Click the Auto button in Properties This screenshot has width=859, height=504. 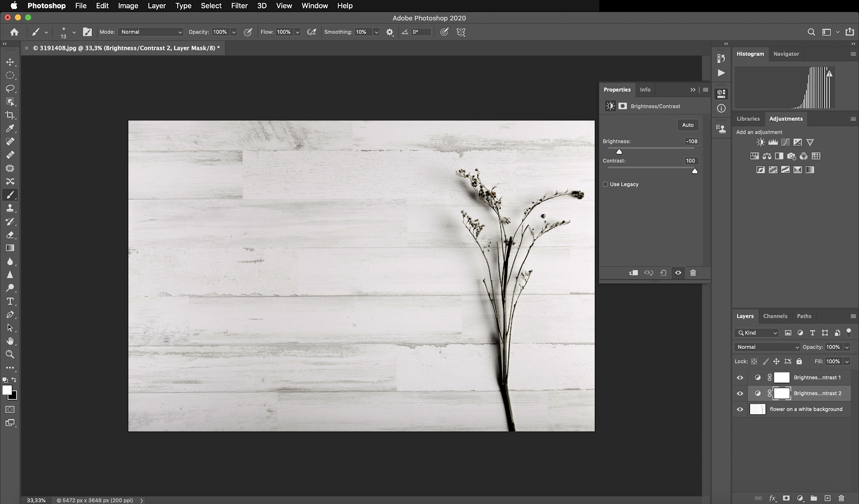point(688,125)
